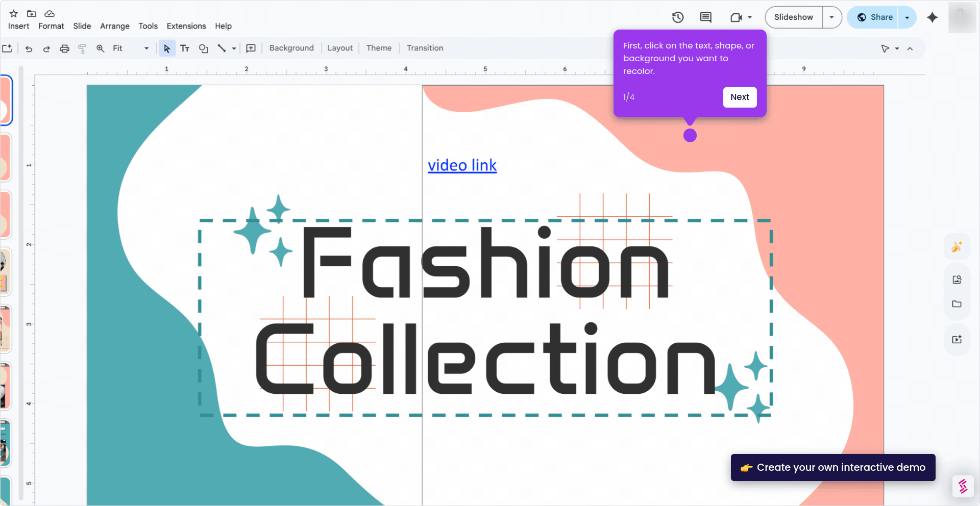Open the comments panel icon

pyautogui.click(x=706, y=17)
